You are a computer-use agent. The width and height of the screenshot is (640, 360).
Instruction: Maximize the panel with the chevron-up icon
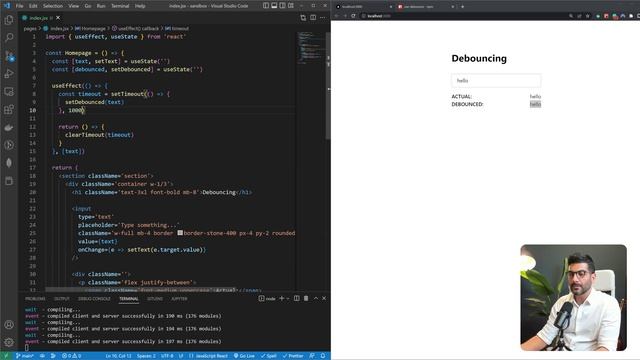(316, 298)
